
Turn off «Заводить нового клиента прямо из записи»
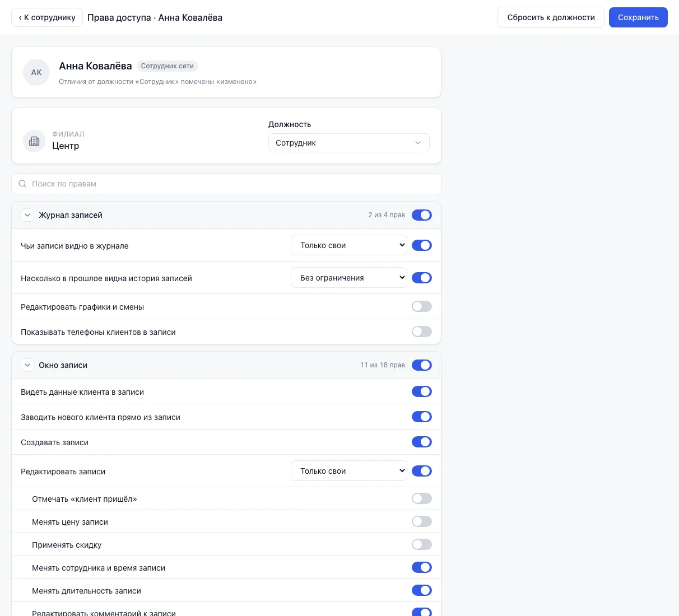[422, 417]
